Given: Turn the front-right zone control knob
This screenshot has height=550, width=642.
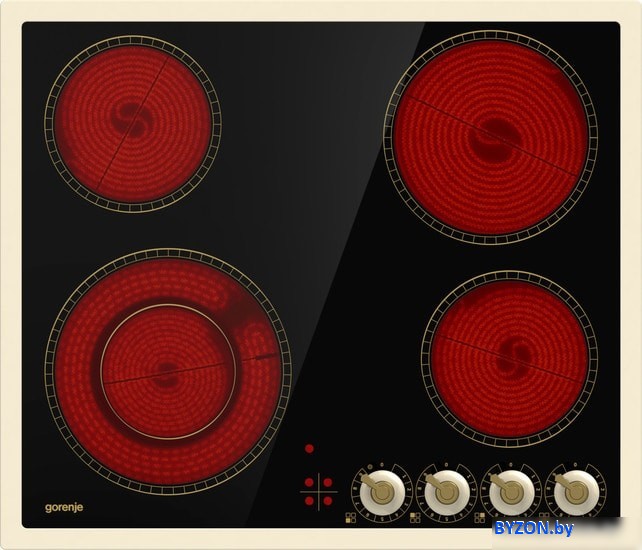Looking at the screenshot, I should click(x=576, y=493).
